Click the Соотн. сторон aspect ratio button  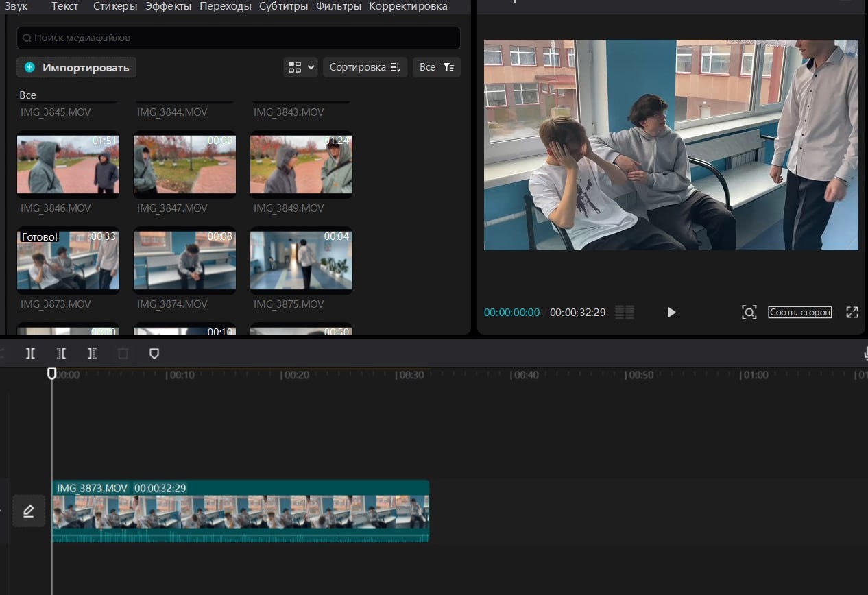coord(799,313)
